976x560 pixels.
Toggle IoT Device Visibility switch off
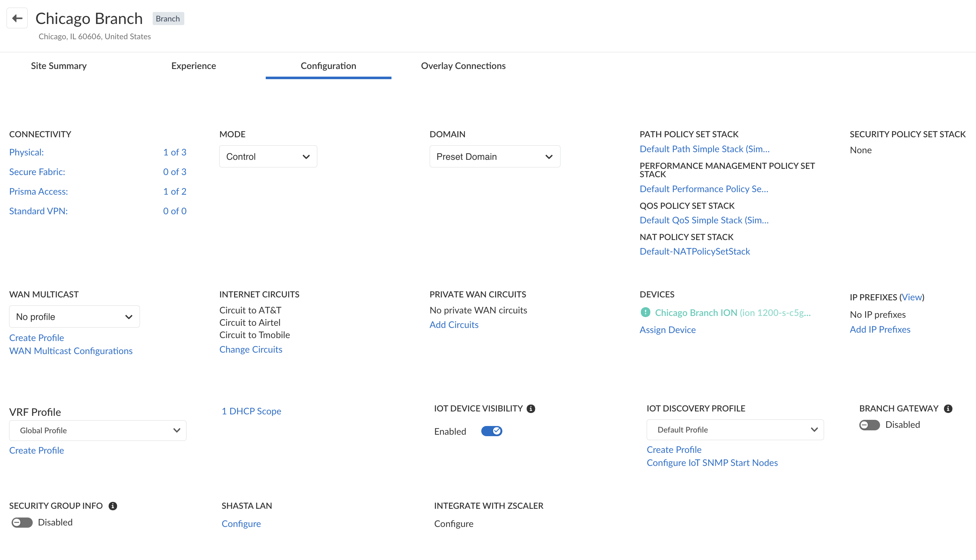tap(491, 431)
